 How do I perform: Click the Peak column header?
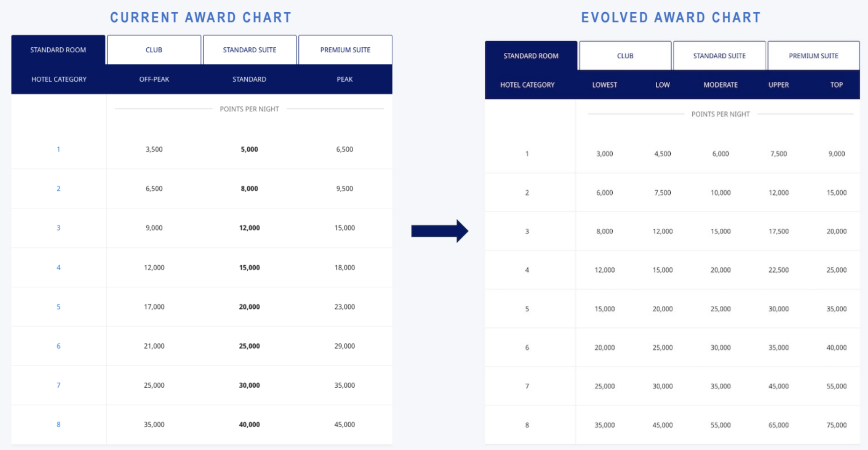point(344,79)
